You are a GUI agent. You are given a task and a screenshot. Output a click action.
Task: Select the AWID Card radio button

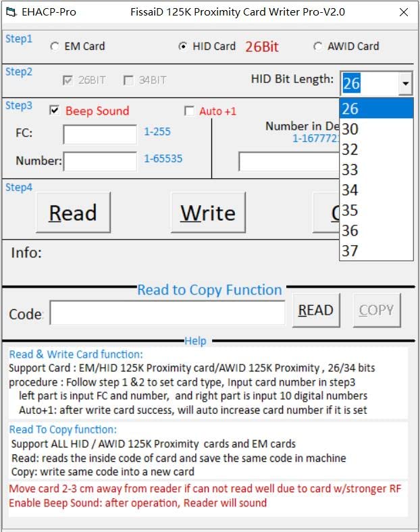tap(317, 46)
